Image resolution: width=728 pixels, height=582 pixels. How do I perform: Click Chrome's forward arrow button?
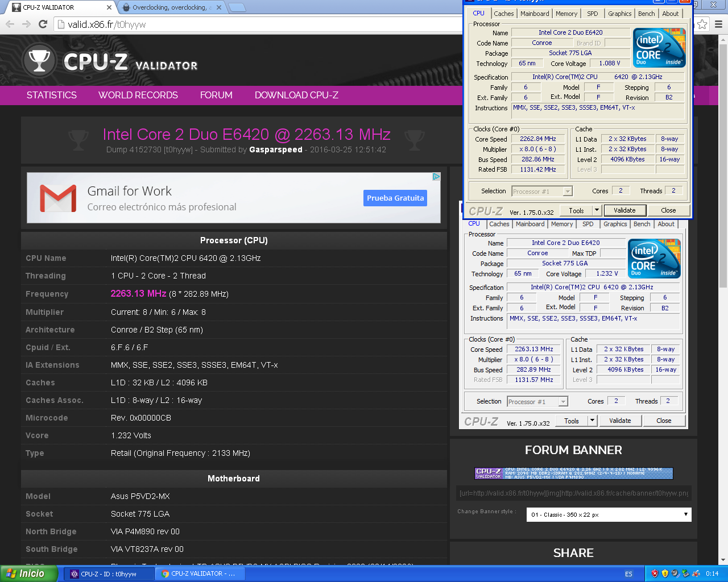[26, 24]
